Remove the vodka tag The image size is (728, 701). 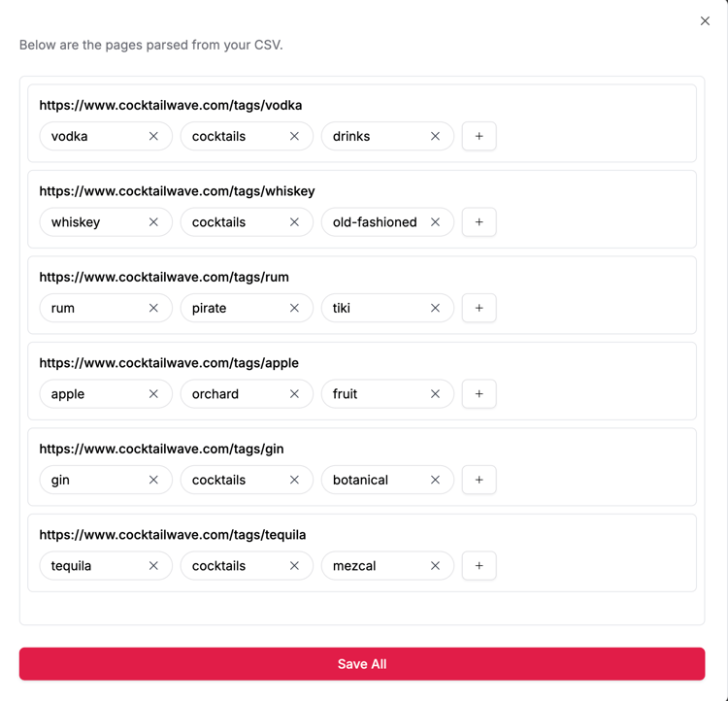point(153,137)
